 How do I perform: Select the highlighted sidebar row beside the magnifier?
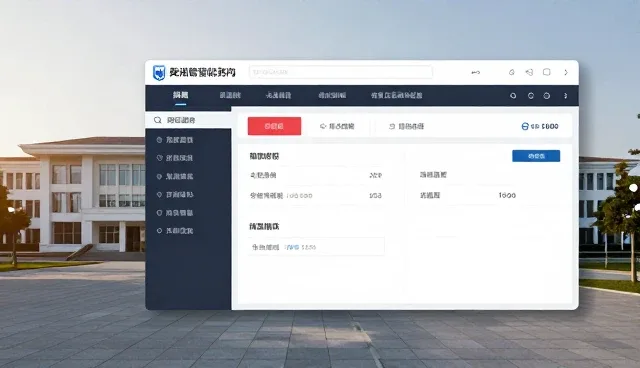[188, 120]
